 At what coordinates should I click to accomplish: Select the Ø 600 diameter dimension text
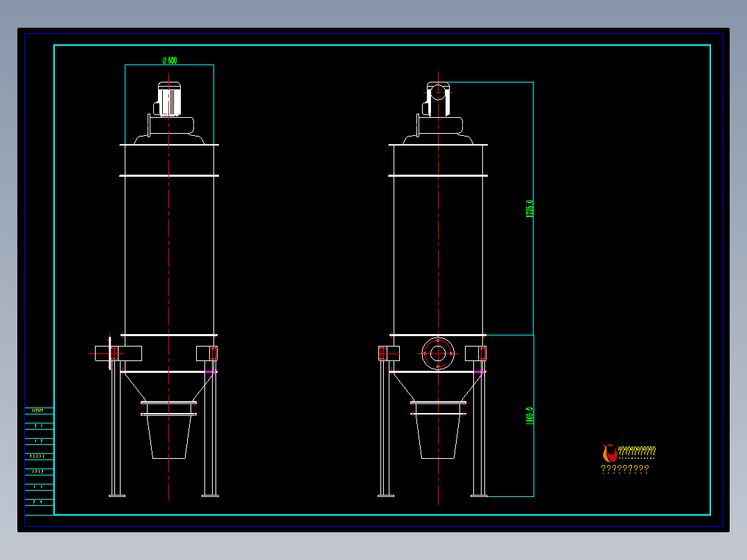[170, 60]
